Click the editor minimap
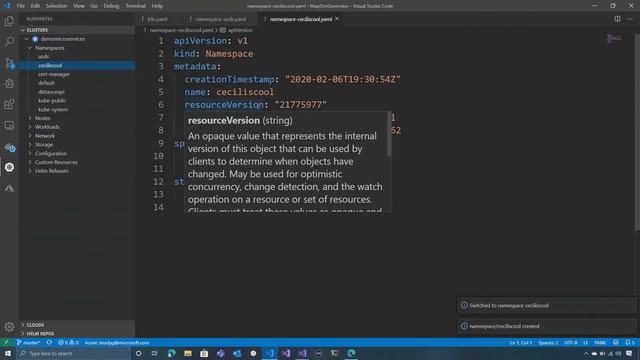The width and height of the screenshot is (640, 360). click(614, 39)
